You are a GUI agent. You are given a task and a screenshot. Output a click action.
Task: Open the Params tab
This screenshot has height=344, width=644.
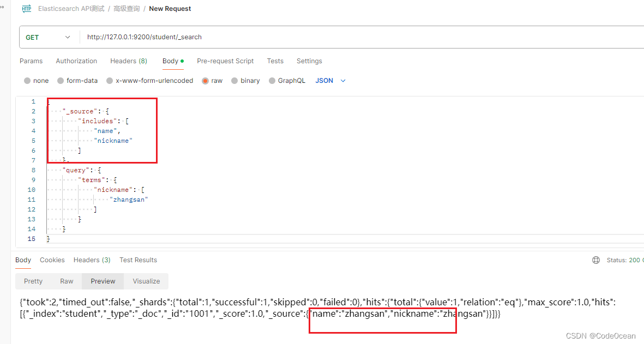click(31, 61)
